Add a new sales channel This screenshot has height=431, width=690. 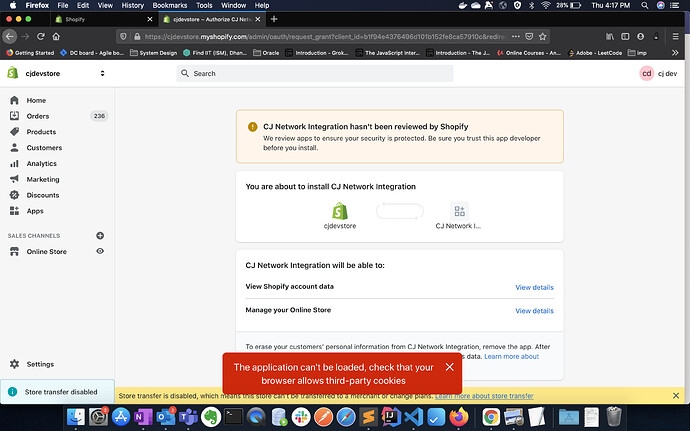(100, 236)
